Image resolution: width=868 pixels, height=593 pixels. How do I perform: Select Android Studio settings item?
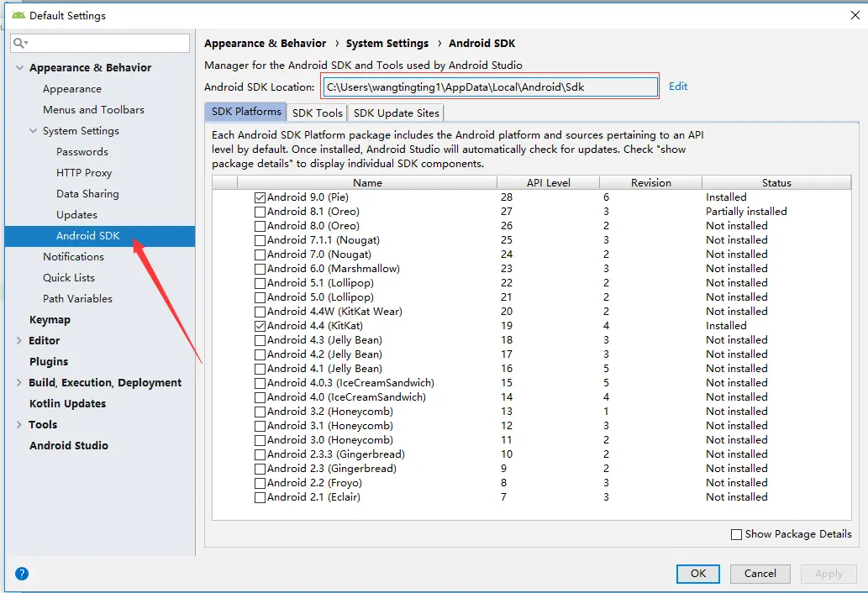[69, 445]
